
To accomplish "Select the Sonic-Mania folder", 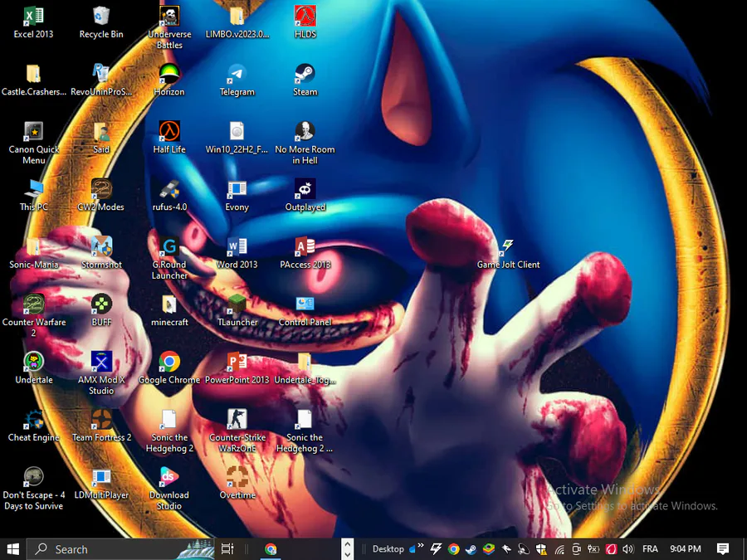I will click(33, 253).
